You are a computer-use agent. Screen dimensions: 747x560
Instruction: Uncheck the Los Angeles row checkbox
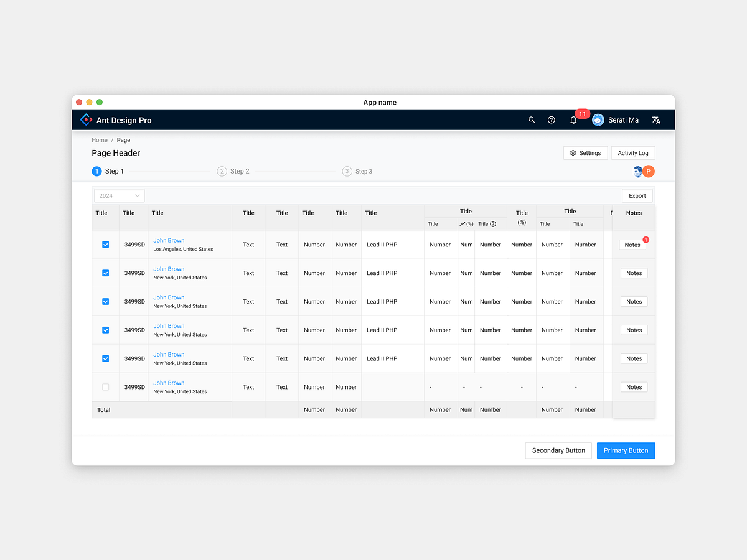click(x=105, y=245)
